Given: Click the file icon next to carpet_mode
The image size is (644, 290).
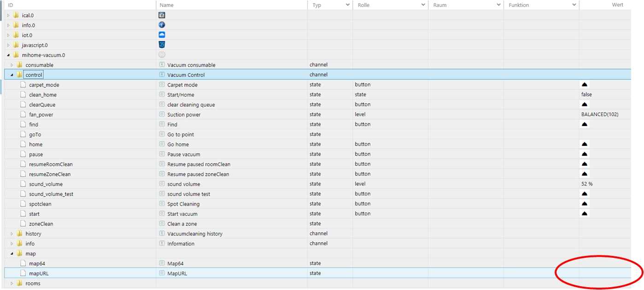Looking at the screenshot, I should 23,85.
